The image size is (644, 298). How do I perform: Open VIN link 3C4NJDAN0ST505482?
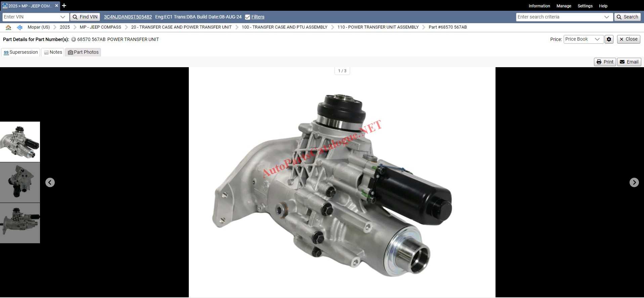tap(128, 17)
